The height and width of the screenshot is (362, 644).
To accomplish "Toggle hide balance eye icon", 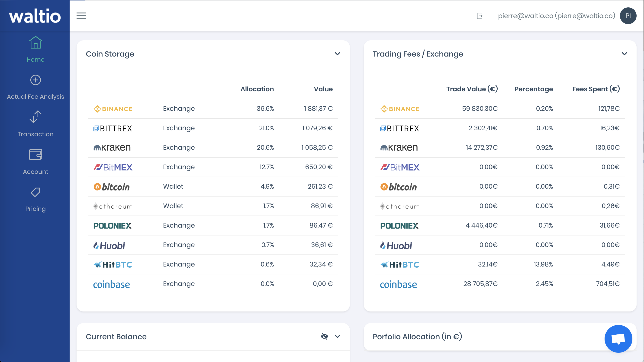I will pos(324,336).
